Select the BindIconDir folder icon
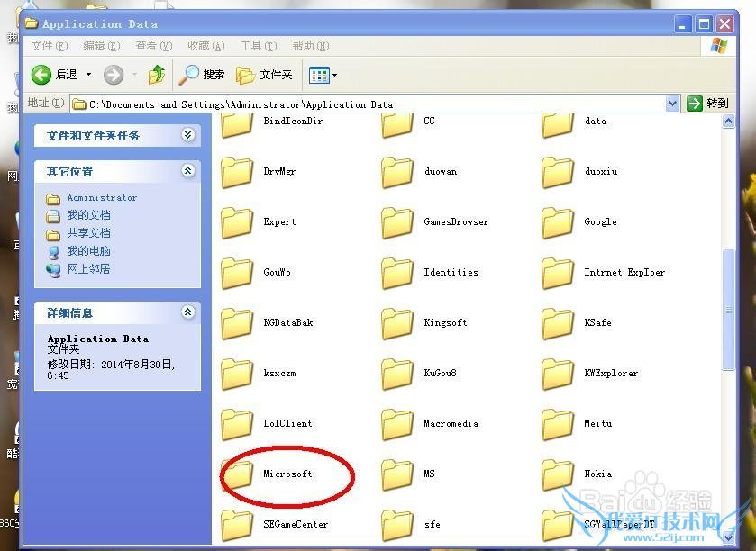This screenshot has width=756, height=551. [237, 124]
